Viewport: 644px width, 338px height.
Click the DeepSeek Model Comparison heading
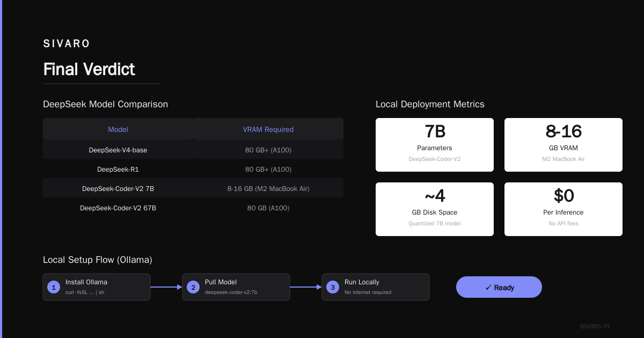coord(105,104)
